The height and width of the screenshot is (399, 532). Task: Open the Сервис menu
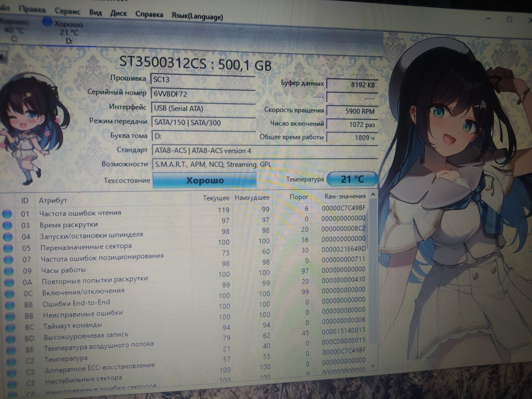tap(67, 11)
